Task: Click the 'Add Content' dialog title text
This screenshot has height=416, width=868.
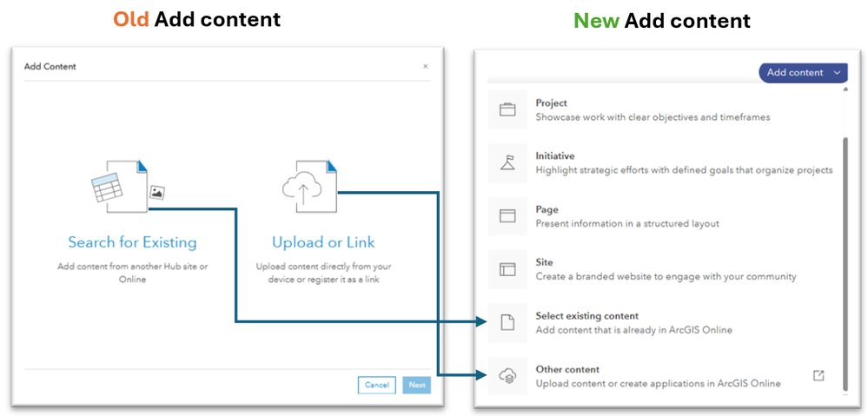Action: tap(50, 66)
